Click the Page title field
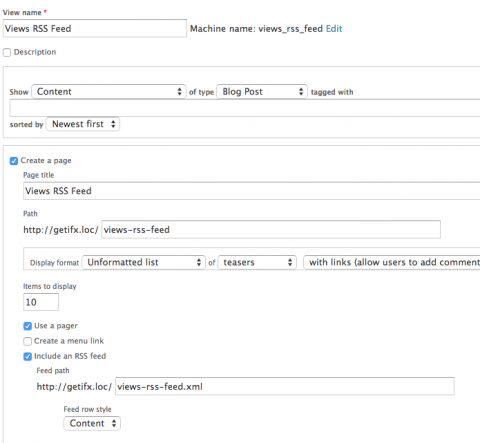 [252, 191]
